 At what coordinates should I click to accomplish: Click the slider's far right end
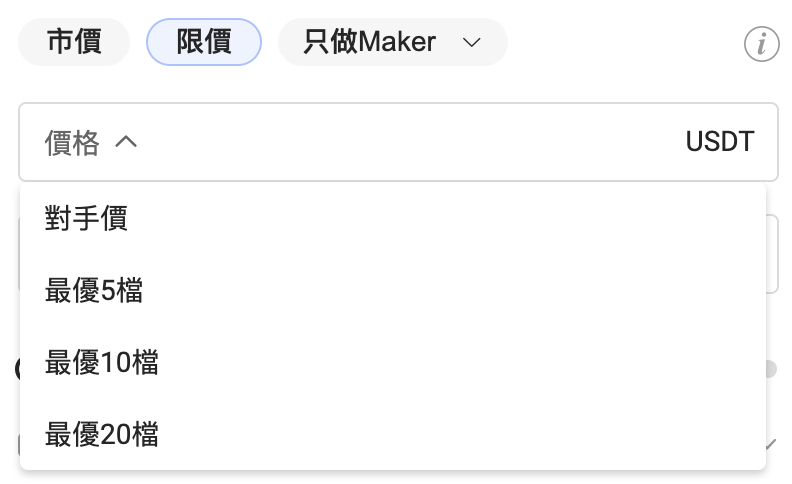coord(772,369)
